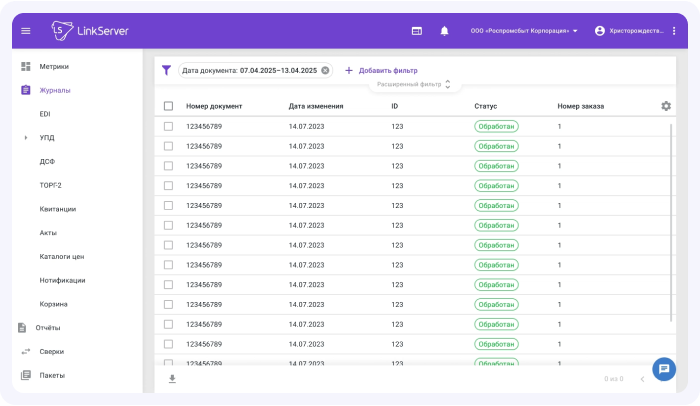Open the Каталоги цен journal link

coord(61,256)
